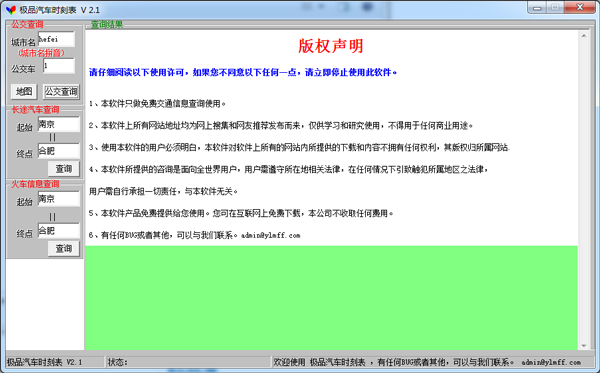Screen dimensions: 600x373
Task: Click the 起始 field in 火车信息查询
Action: pos(59,199)
